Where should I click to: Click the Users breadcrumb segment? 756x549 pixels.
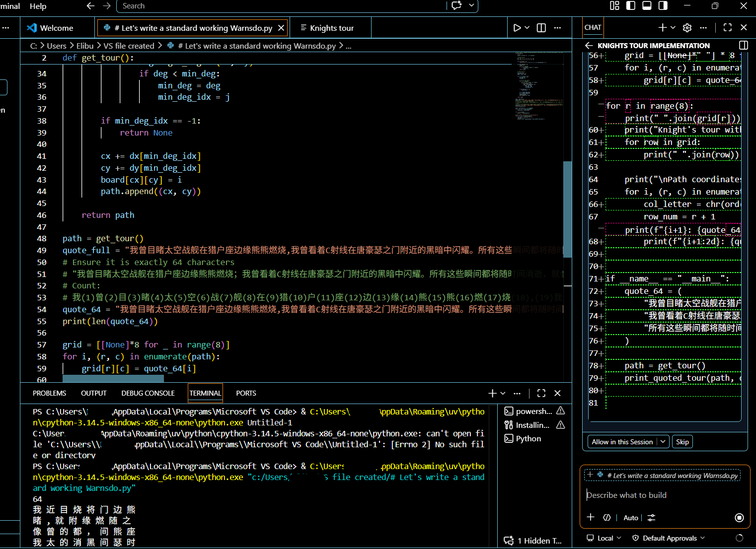(57, 46)
